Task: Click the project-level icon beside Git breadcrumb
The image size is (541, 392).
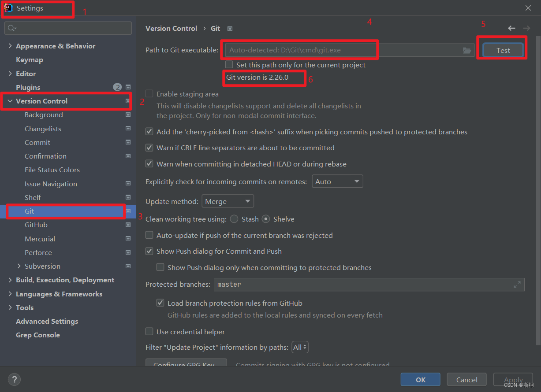Action: [x=230, y=29]
